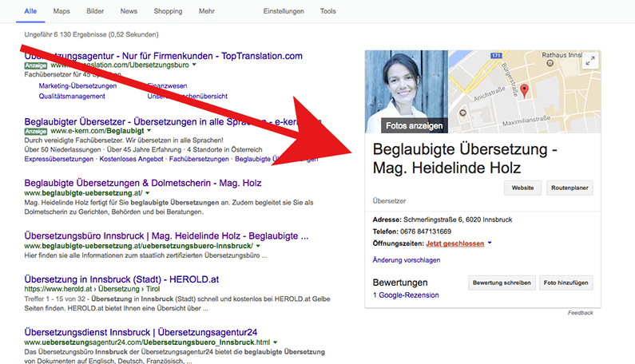The image size is (635, 364).
Task: Go to the Shopping tab
Action: point(168,11)
